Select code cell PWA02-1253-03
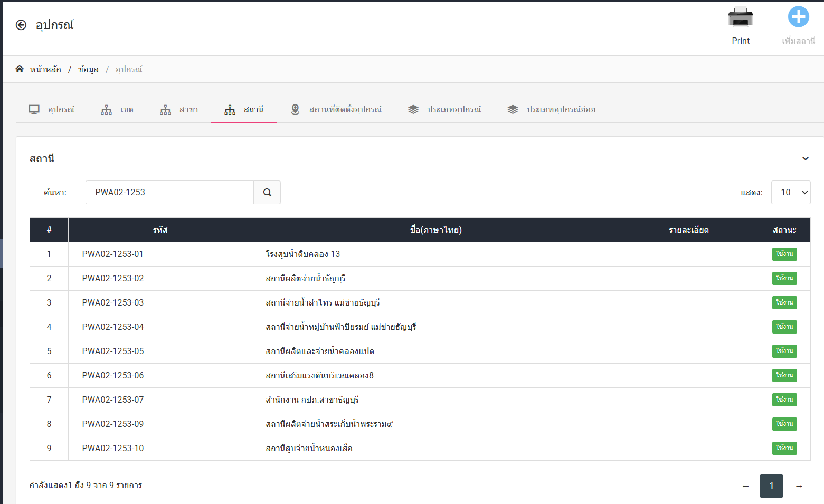The height and width of the screenshot is (504, 824). click(x=160, y=303)
